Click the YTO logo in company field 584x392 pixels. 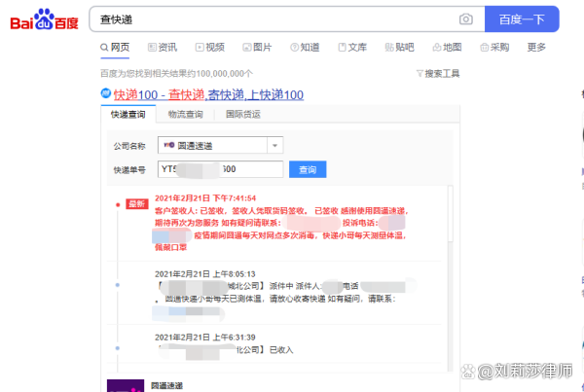pos(169,145)
